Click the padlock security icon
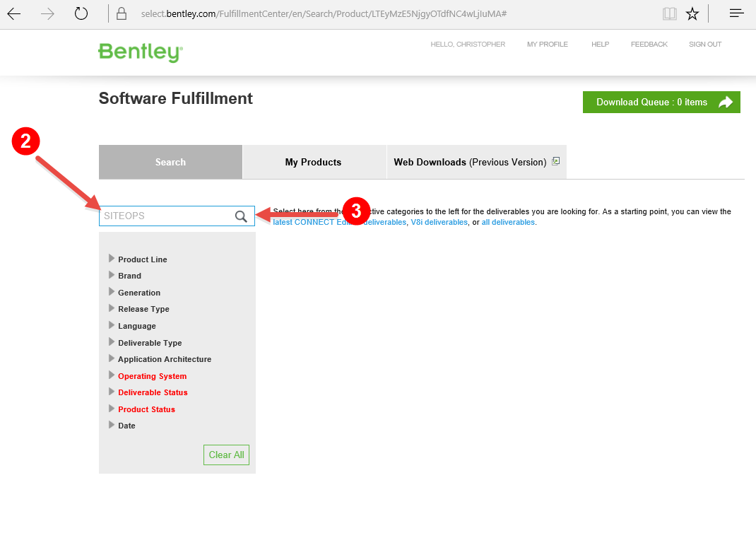The image size is (756, 538). pyautogui.click(x=122, y=13)
